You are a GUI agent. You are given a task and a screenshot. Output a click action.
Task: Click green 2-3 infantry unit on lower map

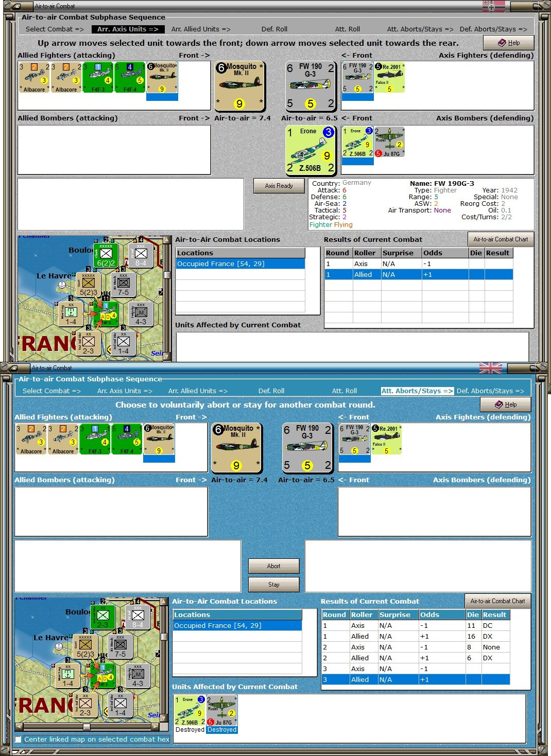click(102, 618)
